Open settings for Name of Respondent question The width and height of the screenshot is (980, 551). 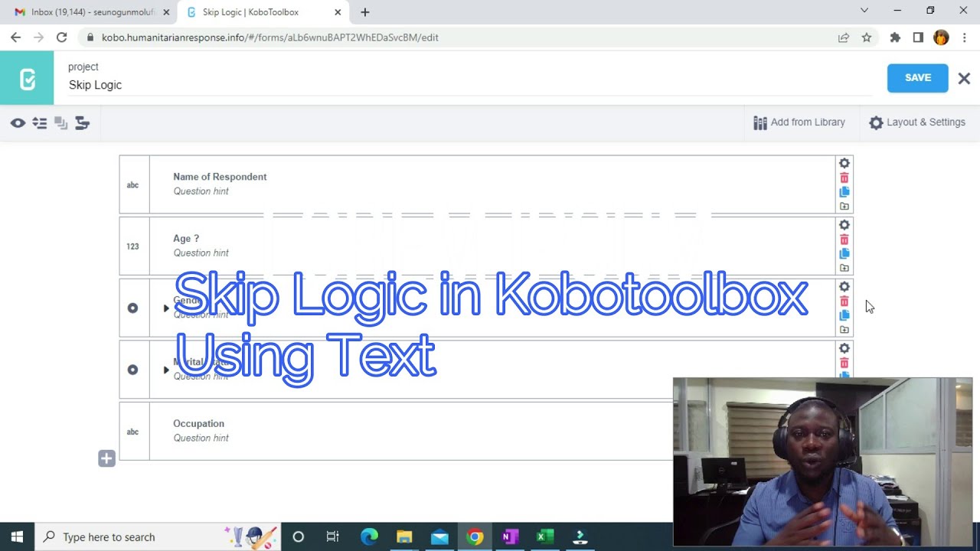[x=844, y=163]
